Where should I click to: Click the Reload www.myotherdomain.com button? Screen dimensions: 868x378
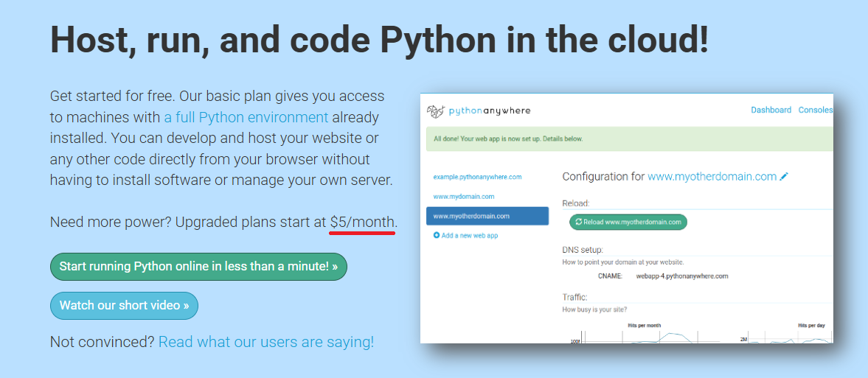pyautogui.click(x=628, y=222)
